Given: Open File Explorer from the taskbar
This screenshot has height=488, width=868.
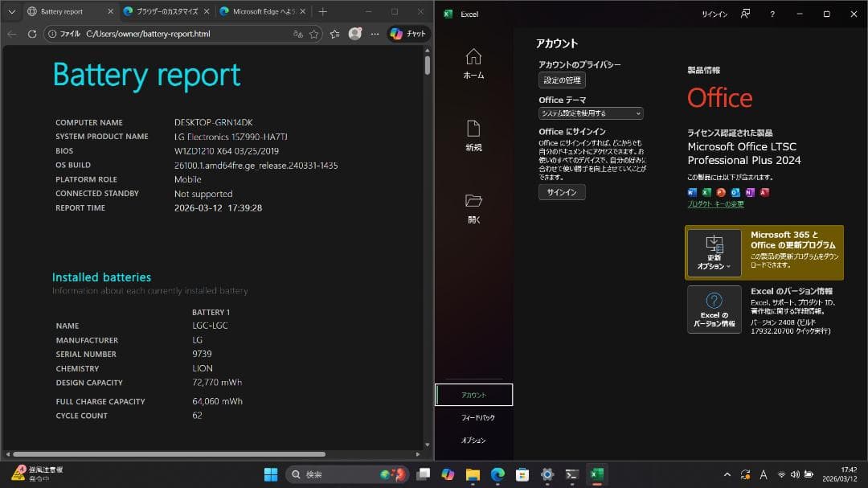Looking at the screenshot, I should click(x=473, y=474).
